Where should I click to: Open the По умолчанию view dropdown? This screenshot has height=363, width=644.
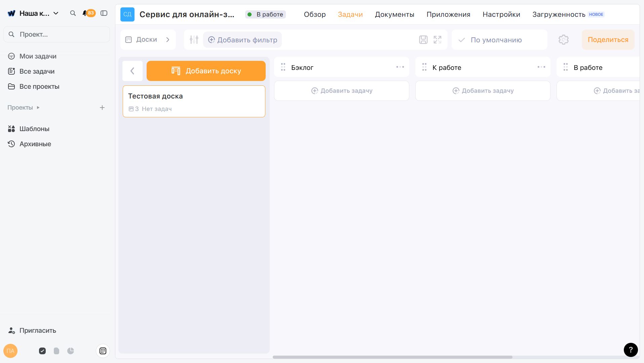pos(499,40)
